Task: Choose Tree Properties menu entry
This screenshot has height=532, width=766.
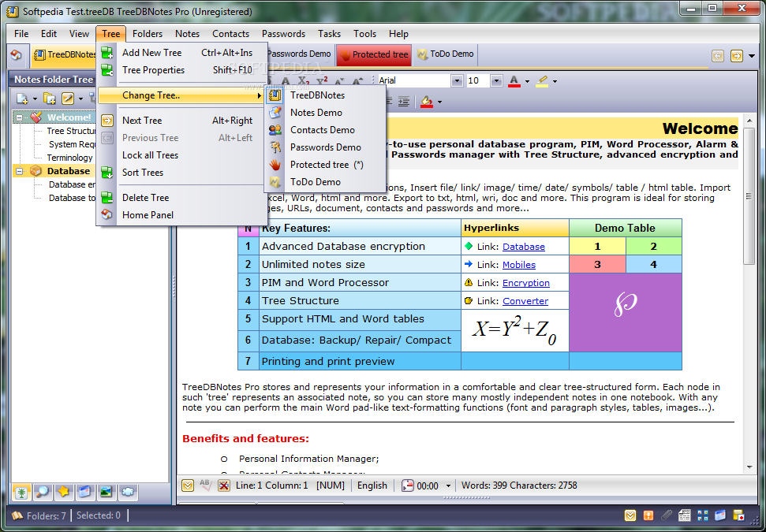Action: click(x=181, y=70)
